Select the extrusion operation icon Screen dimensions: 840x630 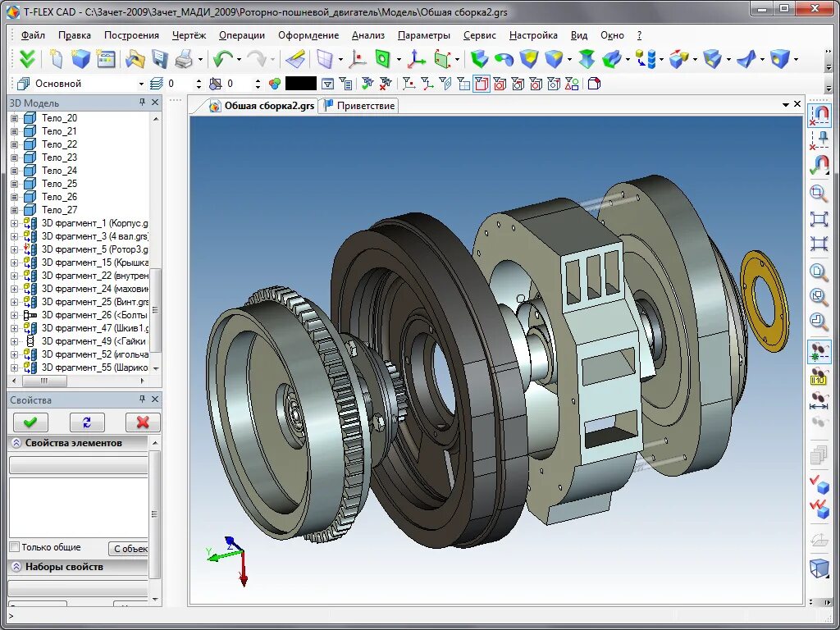(x=479, y=59)
